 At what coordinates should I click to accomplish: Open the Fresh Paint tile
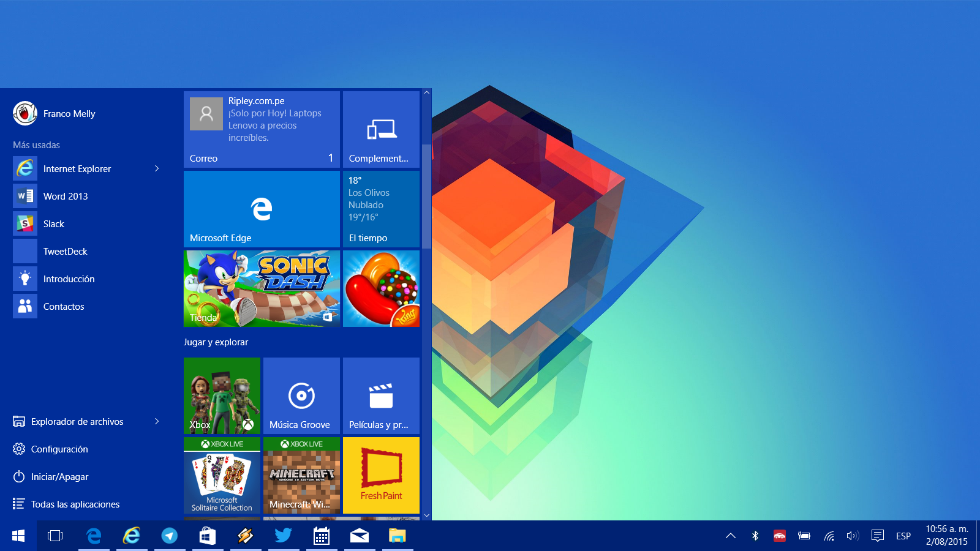coord(381,475)
